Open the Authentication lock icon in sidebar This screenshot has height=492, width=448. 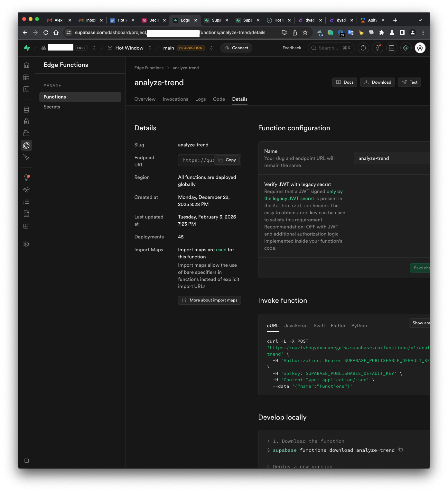pos(26,121)
